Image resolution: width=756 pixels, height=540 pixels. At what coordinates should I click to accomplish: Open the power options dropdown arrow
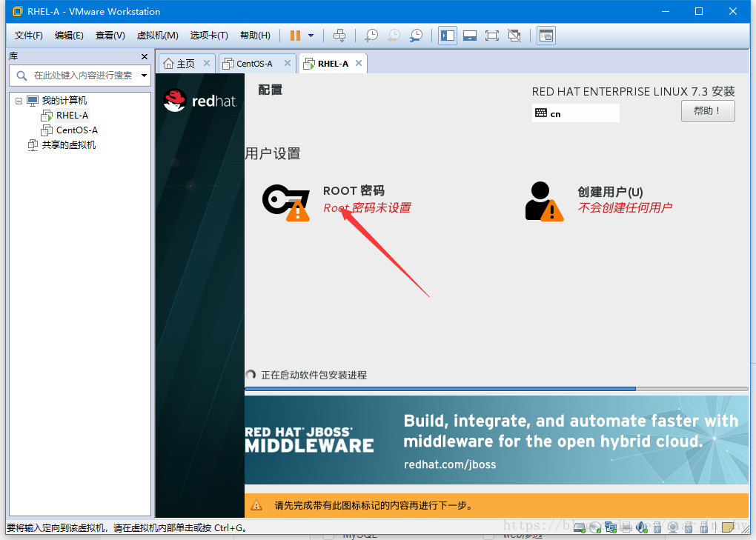click(x=311, y=35)
